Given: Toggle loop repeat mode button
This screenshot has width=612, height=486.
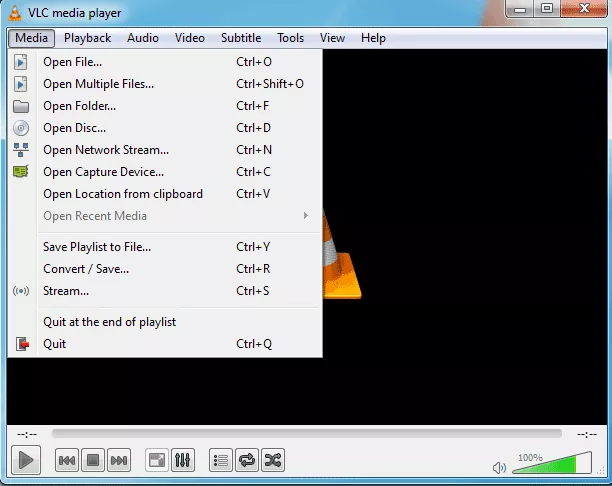Looking at the screenshot, I should point(247,460).
